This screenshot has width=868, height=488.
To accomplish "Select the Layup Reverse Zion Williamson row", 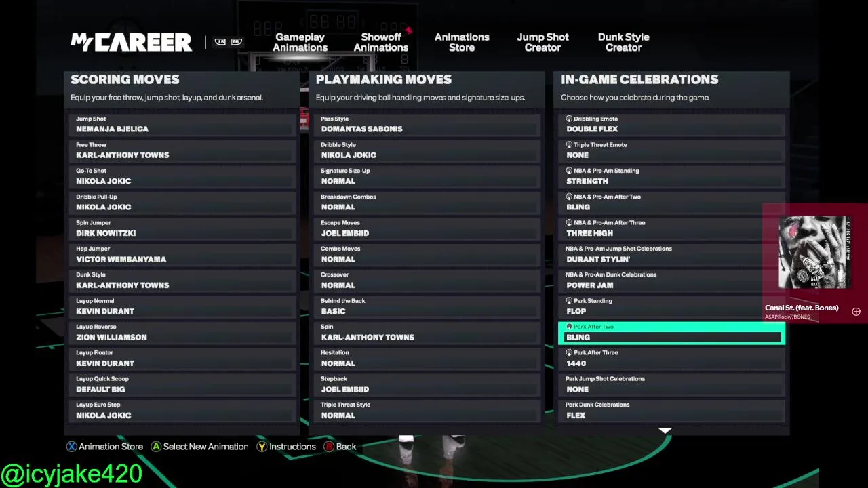I will (x=182, y=332).
